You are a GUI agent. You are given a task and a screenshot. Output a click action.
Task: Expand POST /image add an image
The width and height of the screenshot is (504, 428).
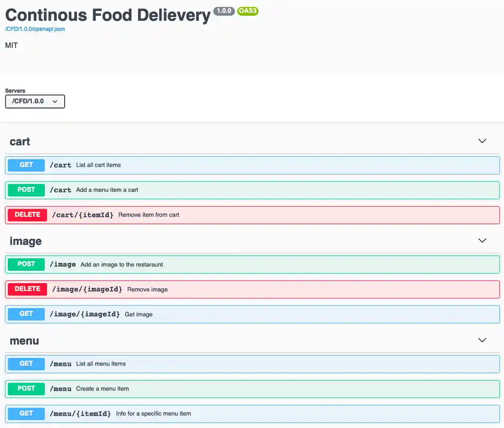[x=252, y=265]
